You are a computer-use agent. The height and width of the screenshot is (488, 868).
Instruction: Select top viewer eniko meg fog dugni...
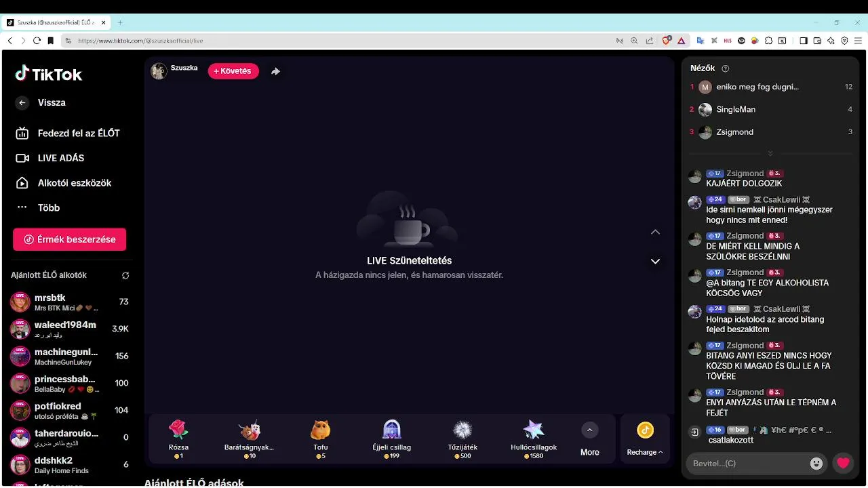click(771, 87)
